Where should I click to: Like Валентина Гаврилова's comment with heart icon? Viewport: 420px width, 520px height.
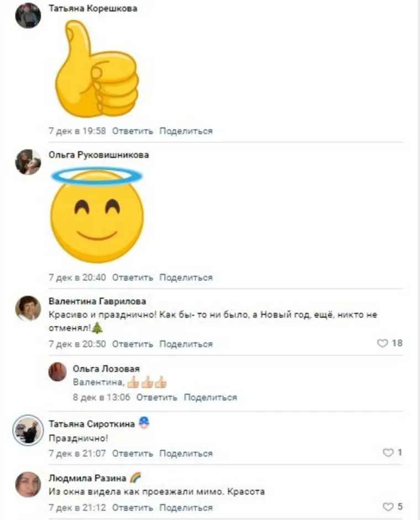382,343
